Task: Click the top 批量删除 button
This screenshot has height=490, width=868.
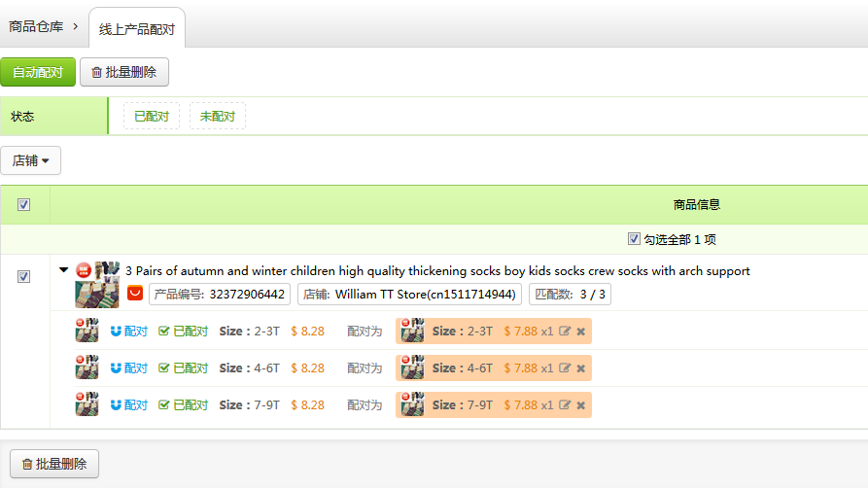Action: 124,72
